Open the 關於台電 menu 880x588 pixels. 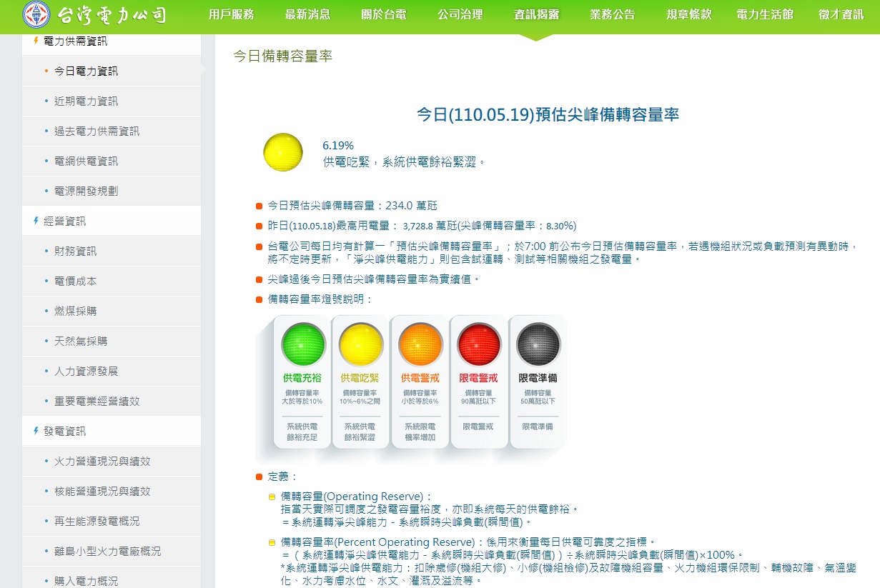(384, 14)
